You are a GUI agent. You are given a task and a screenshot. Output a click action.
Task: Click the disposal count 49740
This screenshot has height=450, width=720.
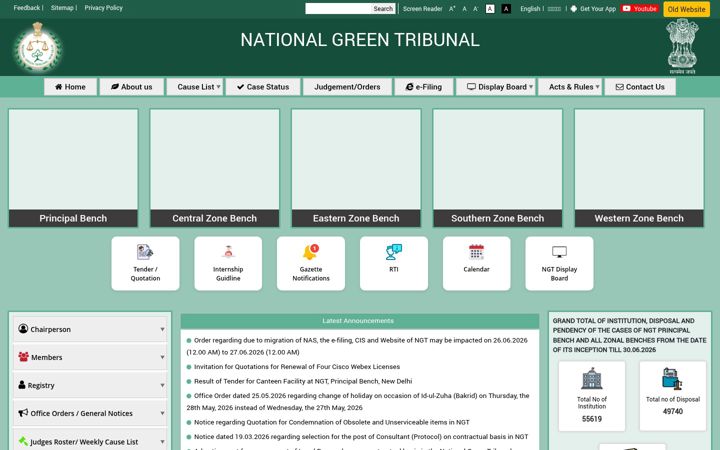(673, 411)
